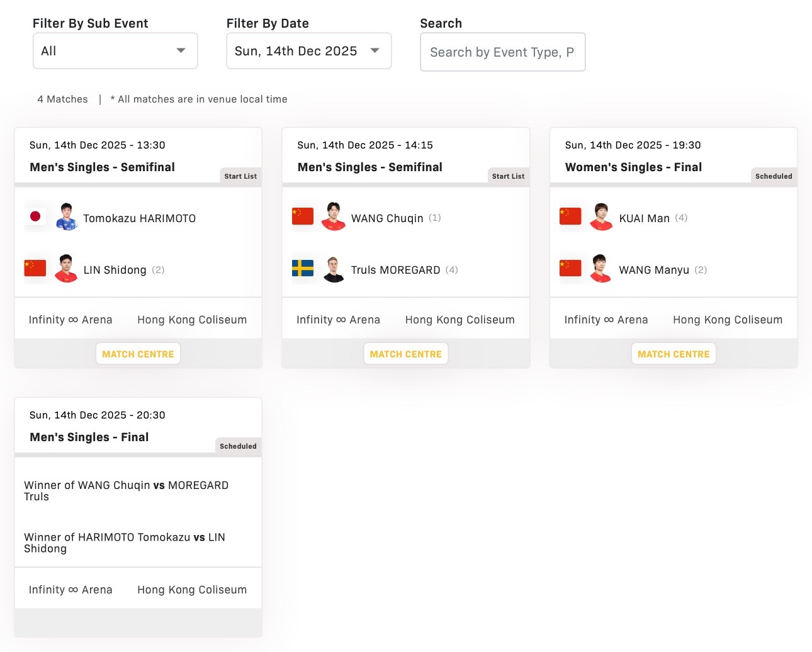Click Tomokazu HARIMOTO's avatar image

pos(66,217)
